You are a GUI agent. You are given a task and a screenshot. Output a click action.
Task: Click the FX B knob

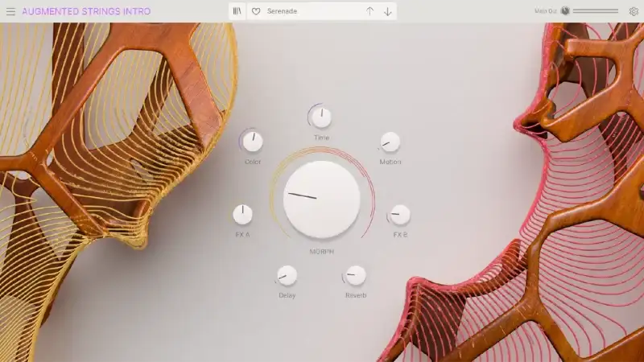tap(399, 215)
